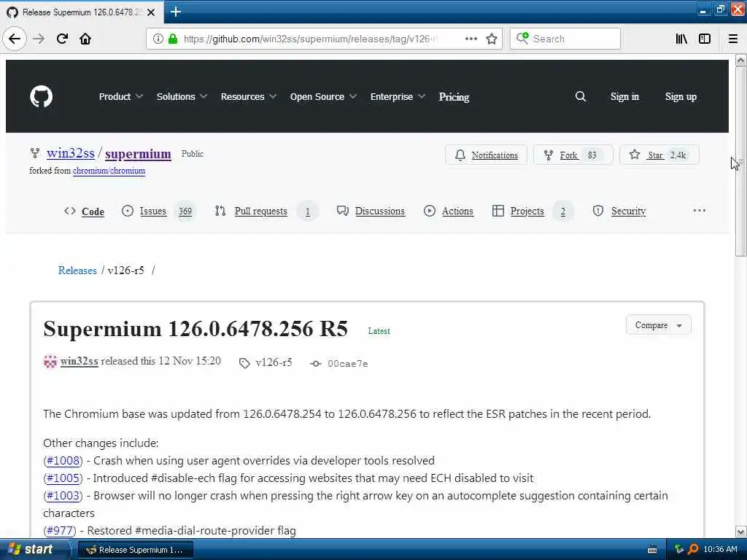Expand the Solutions dropdown
This screenshot has width=747, height=560.
point(182,96)
